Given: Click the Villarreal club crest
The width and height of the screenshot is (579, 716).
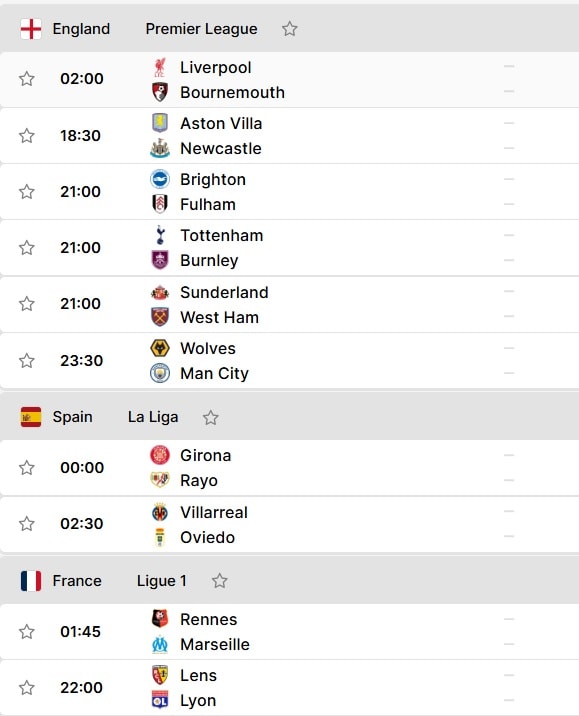Looking at the screenshot, I should pyautogui.click(x=160, y=512).
